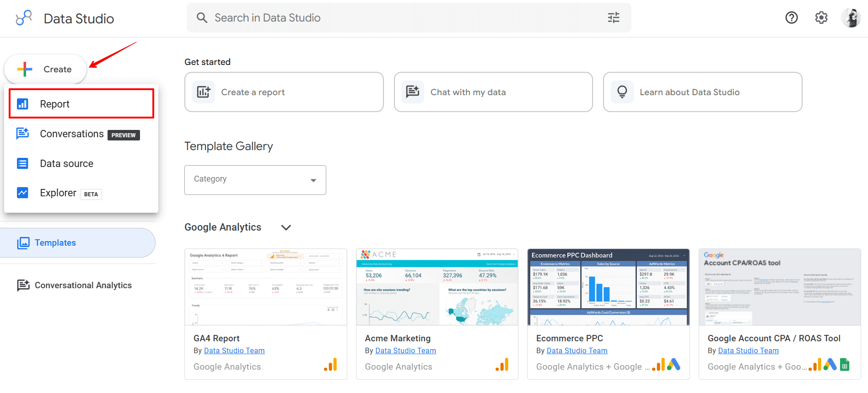Click the Create button
The width and height of the screenshot is (868, 393).
click(45, 69)
